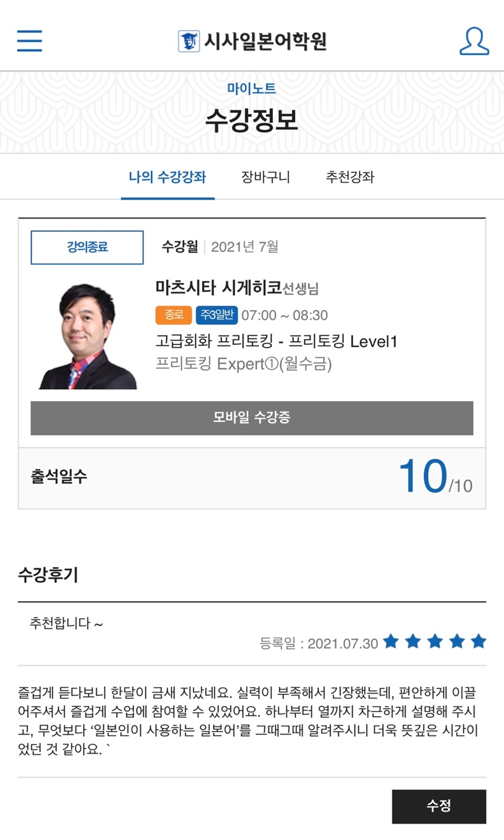504x840 pixels.
Task: Open the hamburger menu icon
Action: [30, 41]
